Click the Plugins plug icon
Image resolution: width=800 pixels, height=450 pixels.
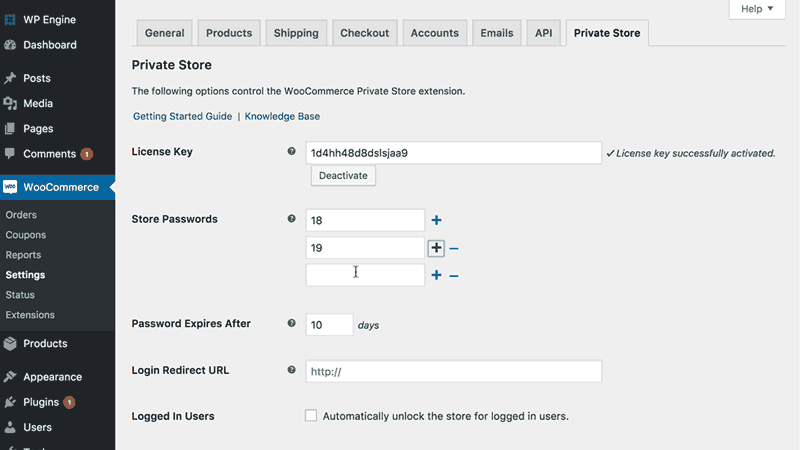[x=10, y=402]
